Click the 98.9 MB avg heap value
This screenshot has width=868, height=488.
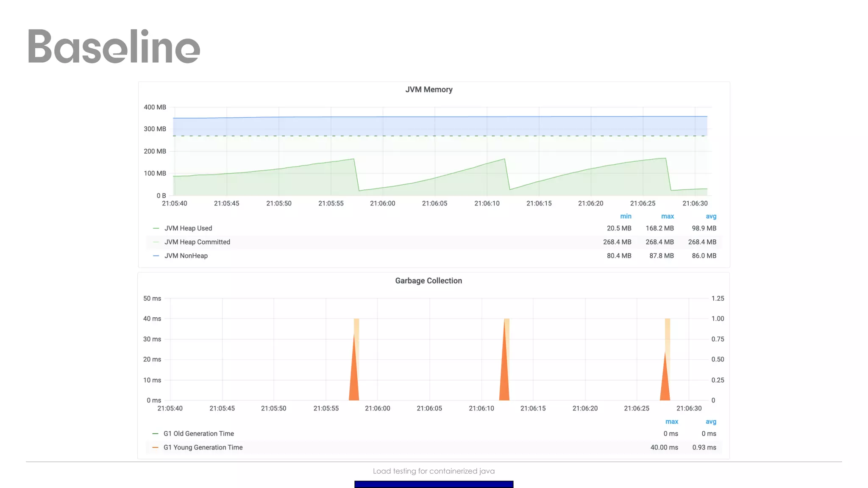(704, 228)
